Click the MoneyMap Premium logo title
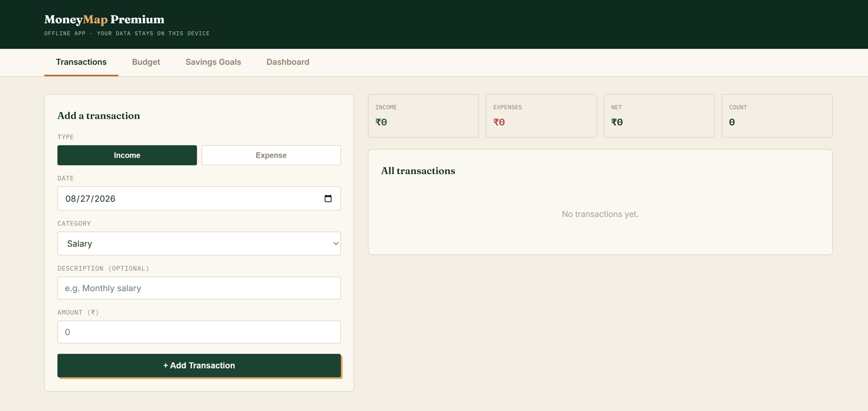 tap(104, 20)
